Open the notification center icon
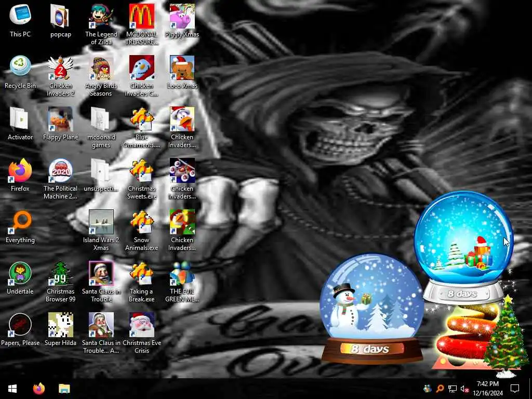532x399 pixels. pyautogui.click(x=515, y=389)
